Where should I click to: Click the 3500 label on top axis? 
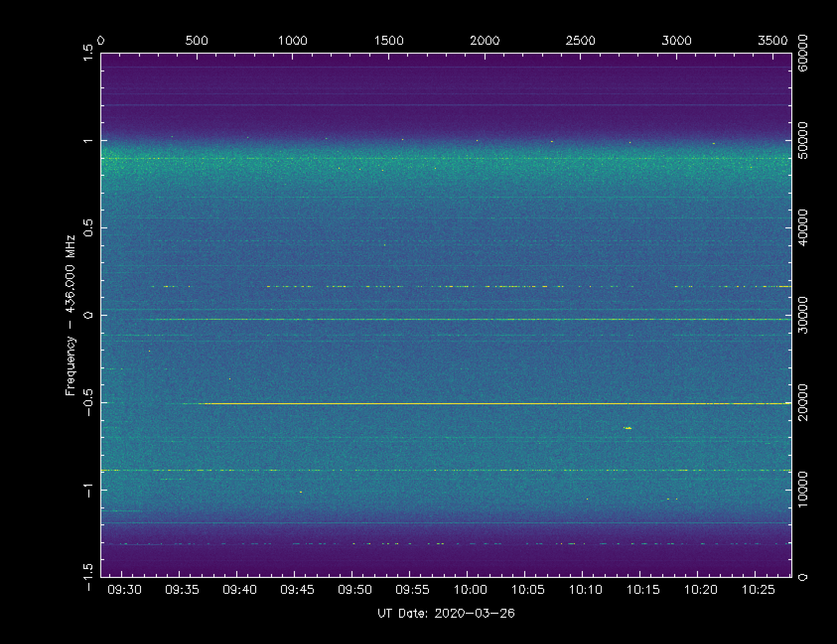(x=773, y=41)
